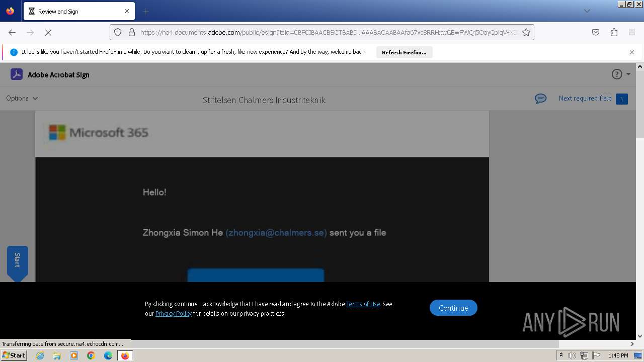Open File Explorer from taskbar
The height and width of the screenshot is (362, 644).
click(57, 355)
